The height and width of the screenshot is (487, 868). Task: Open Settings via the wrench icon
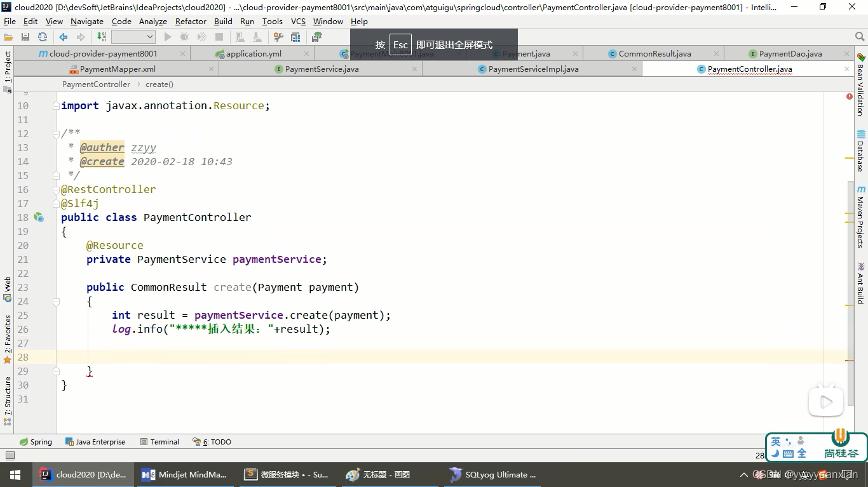[278, 37]
